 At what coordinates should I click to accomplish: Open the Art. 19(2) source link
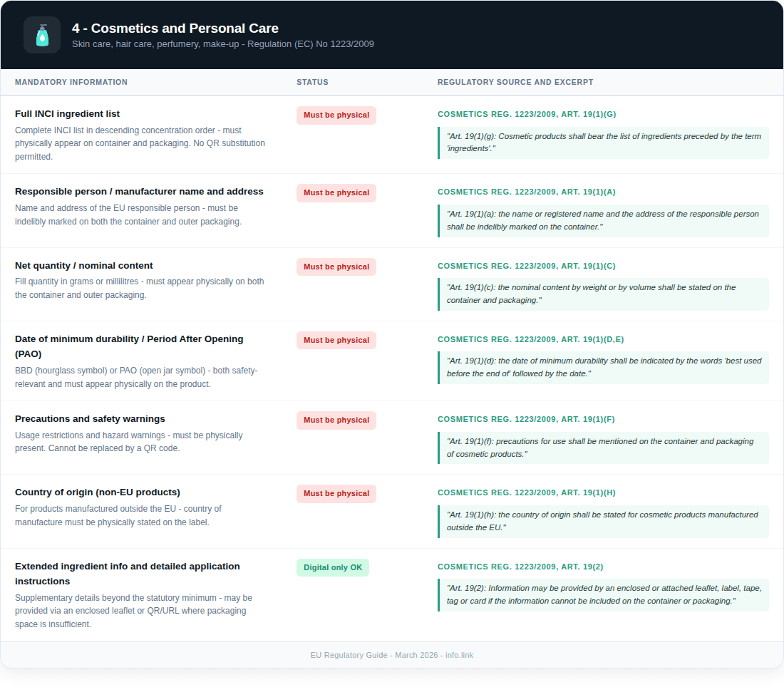[x=520, y=567]
